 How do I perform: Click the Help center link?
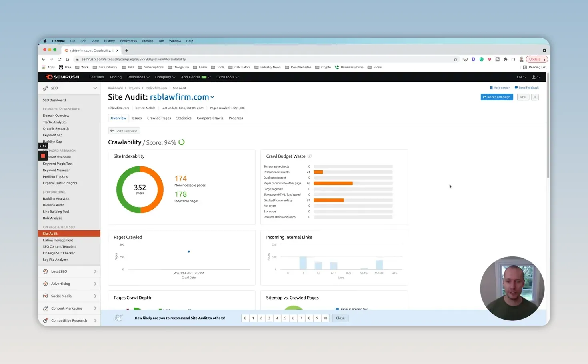(x=500, y=88)
